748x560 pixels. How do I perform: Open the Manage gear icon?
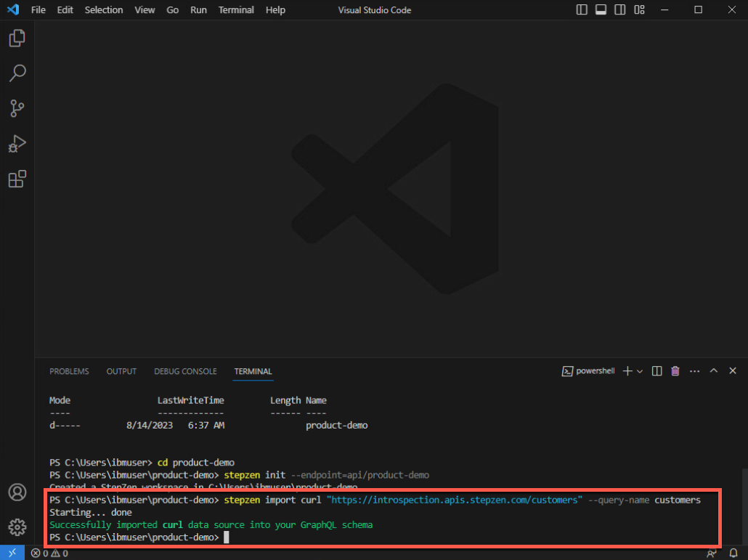click(17, 527)
